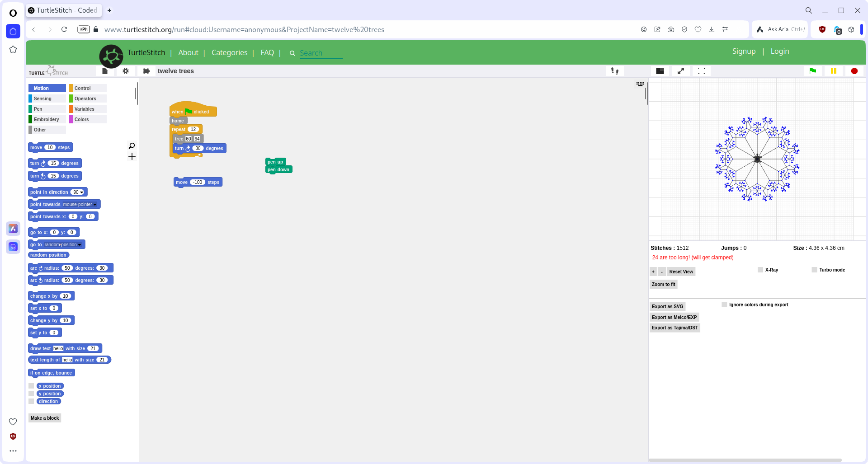Click the Export as SVG button
This screenshot has height=464, width=868.
point(667,306)
